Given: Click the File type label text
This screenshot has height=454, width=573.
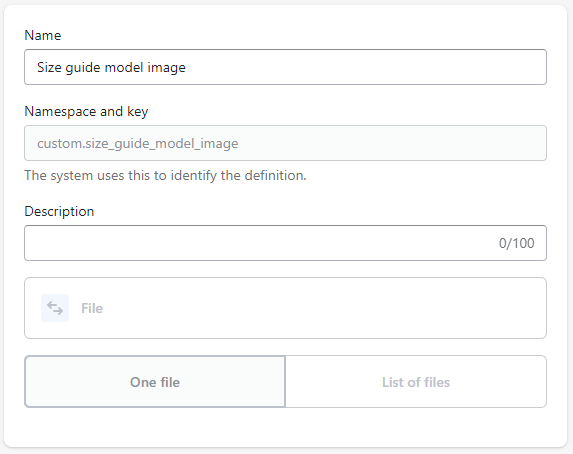Looking at the screenshot, I should pyautogui.click(x=92, y=308).
